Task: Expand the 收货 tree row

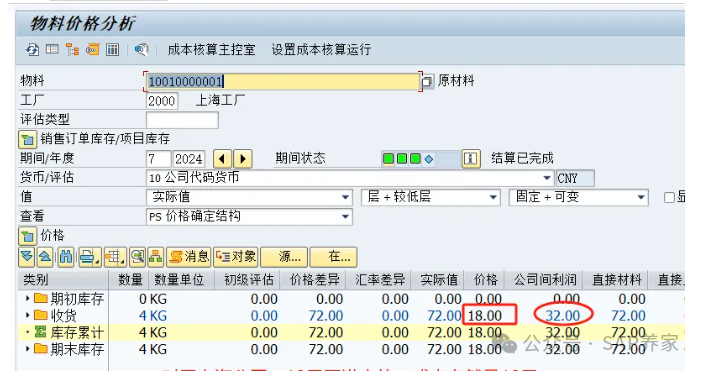Action: click(x=28, y=315)
